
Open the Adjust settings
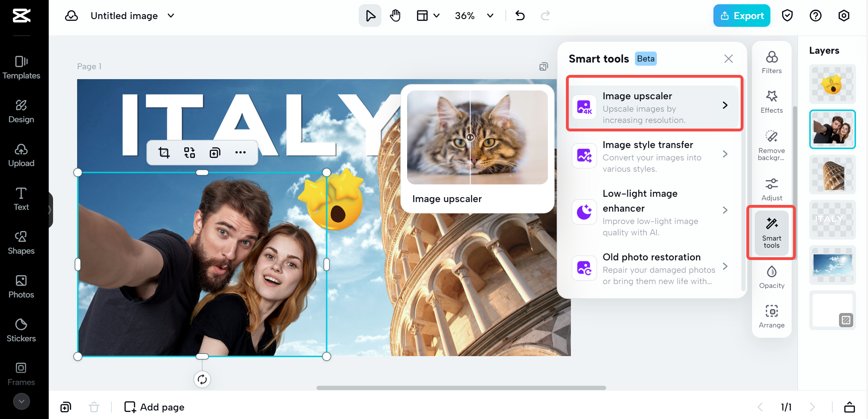771,189
